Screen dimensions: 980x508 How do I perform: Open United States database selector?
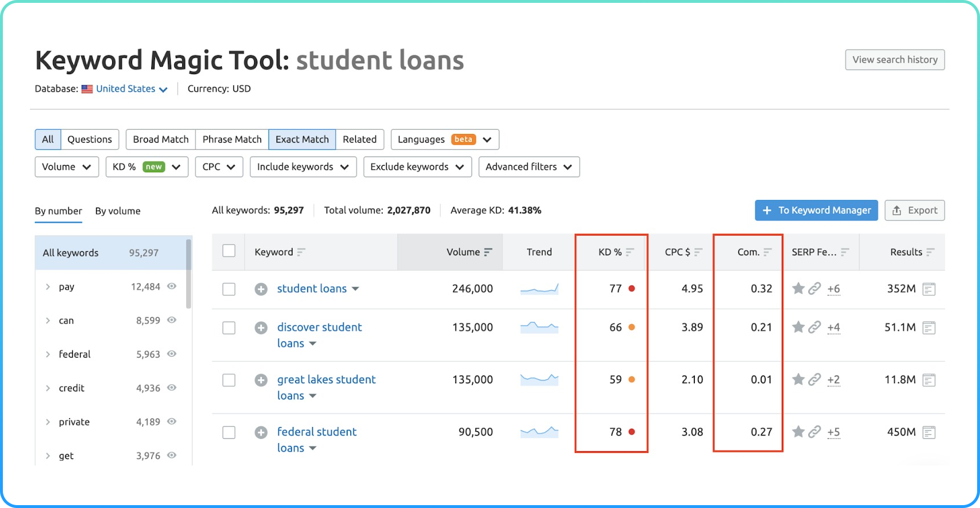tap(131, 88)
